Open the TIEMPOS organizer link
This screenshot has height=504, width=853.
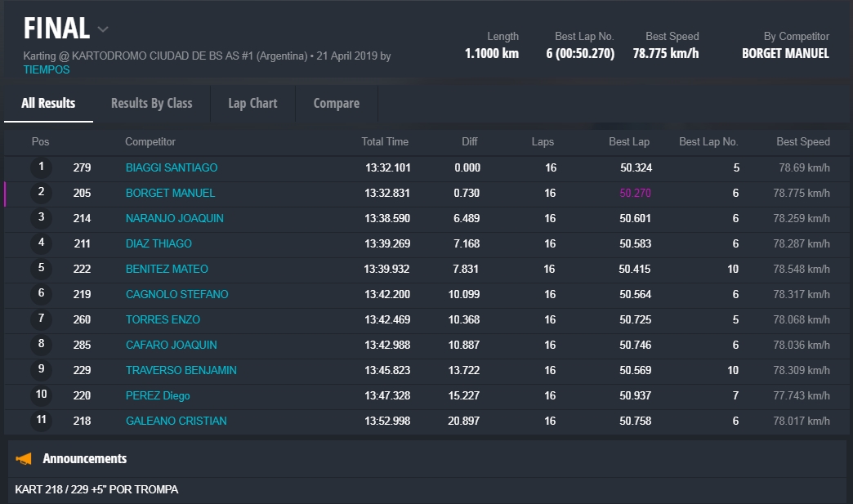click(x=47, y=69)
